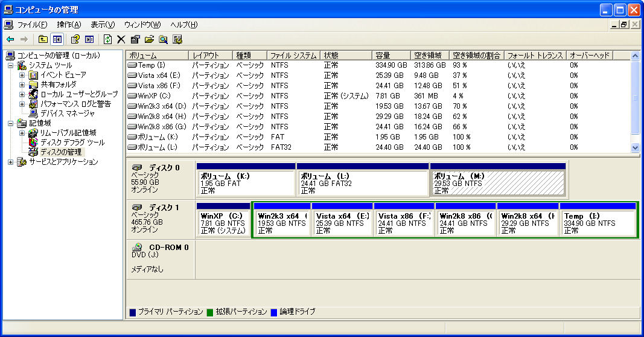The width and height of the screenshot is (644, 337).
Task: Sort by 容量 column header
Action: click(x=391, y=56)
